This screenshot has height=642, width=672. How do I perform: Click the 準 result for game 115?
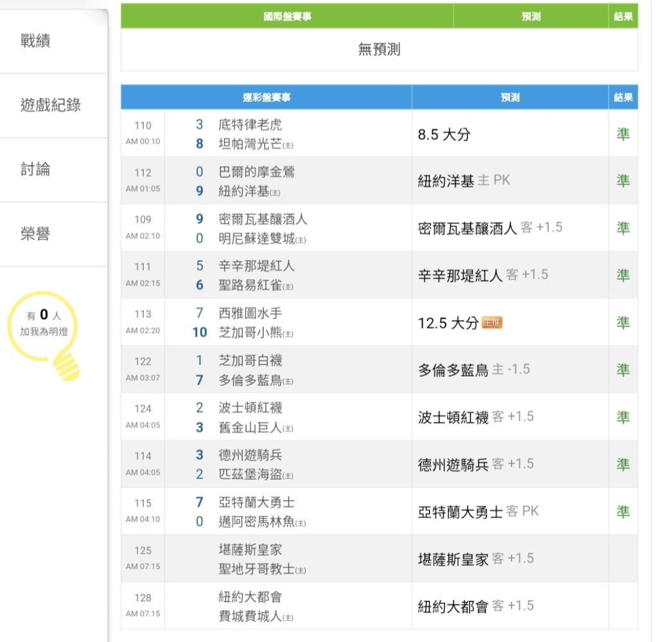pyautogui.click(x=623, y=512)
